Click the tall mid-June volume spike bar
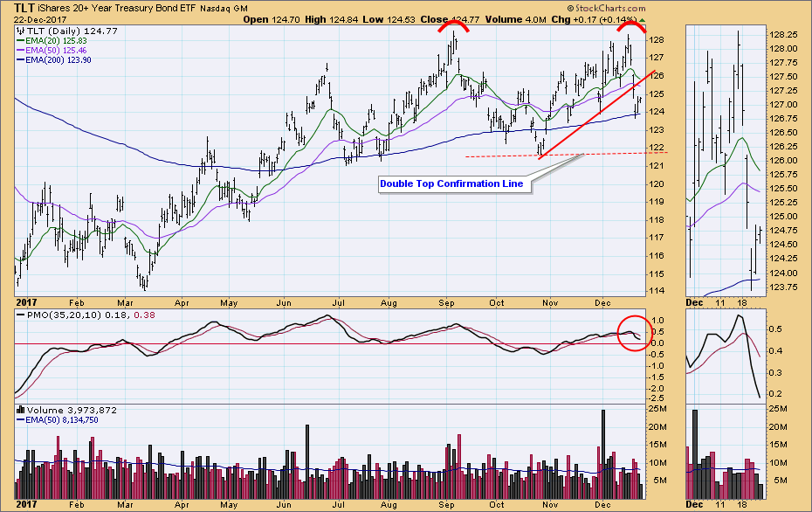This screenshot has height=512, width=812. 307,461
